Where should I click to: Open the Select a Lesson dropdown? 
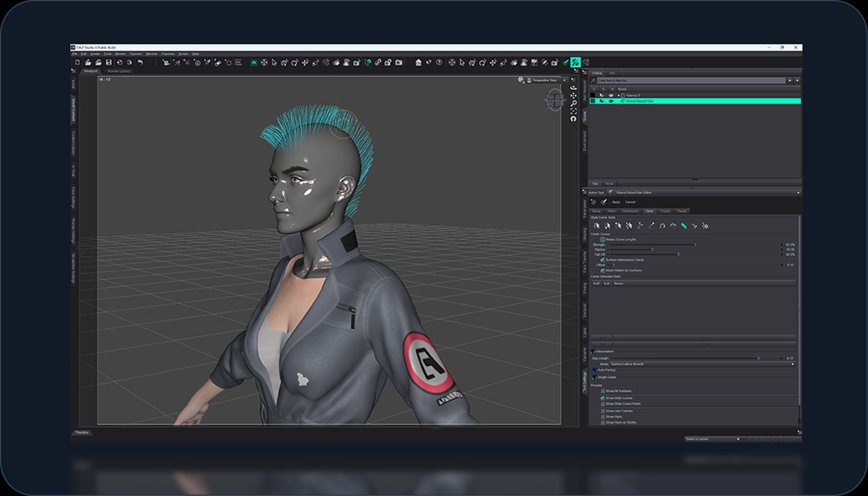712,439
